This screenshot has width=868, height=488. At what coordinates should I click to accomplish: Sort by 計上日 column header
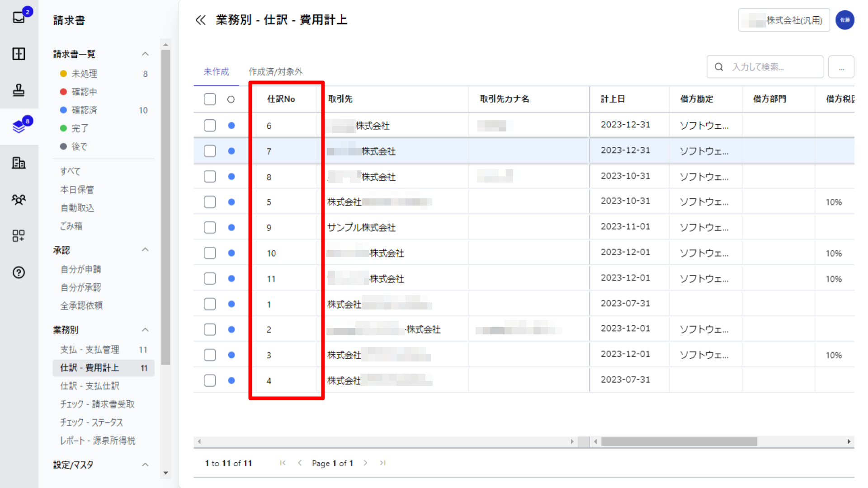click(613, 99)
